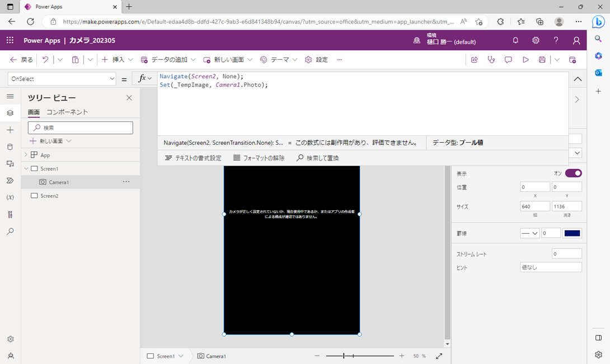610x364 pixels.
Task: Click the zoom slider handle
Action: [344, 356]
